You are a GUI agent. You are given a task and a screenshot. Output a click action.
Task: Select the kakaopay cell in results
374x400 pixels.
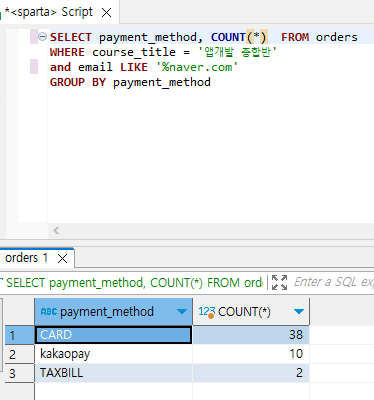113,354
